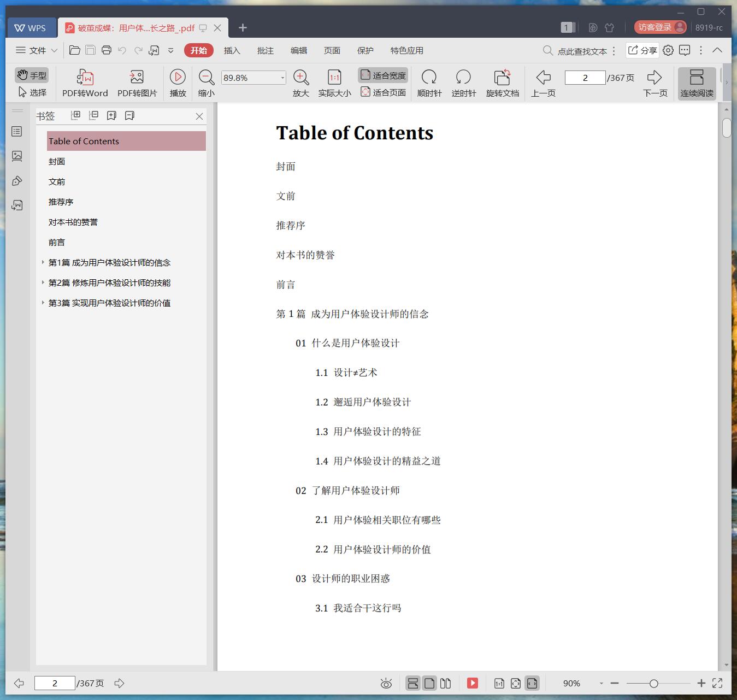Switch to continuous page layout in status bar
This screenshot has width=737, height=700.
click(413, 683)
